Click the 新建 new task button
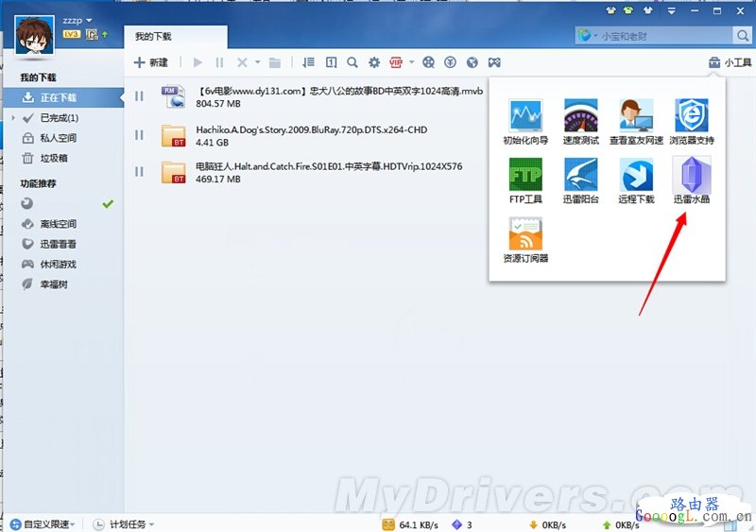The image size is (756, 532). pyautogui.click(x=151, y=63)
